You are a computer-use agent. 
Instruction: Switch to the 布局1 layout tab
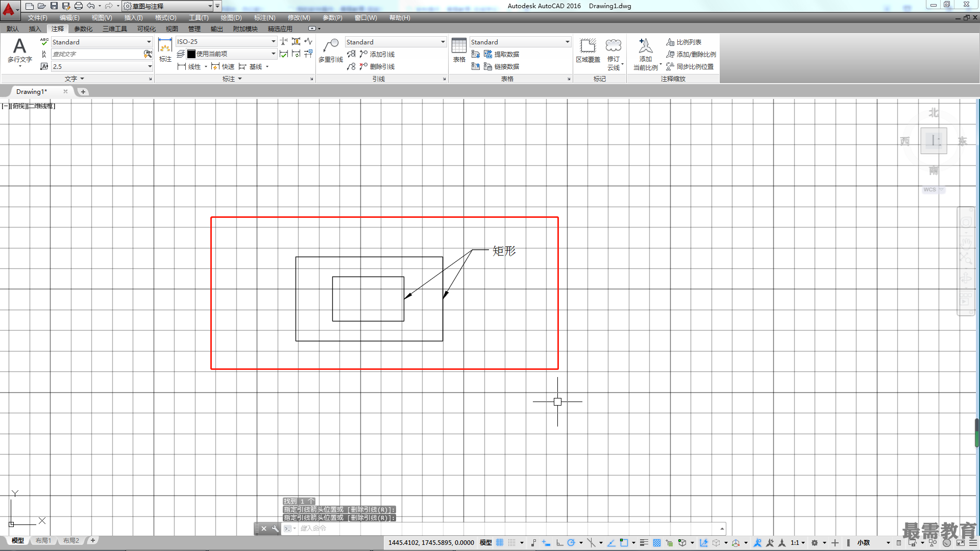click(x=43, y=540)
